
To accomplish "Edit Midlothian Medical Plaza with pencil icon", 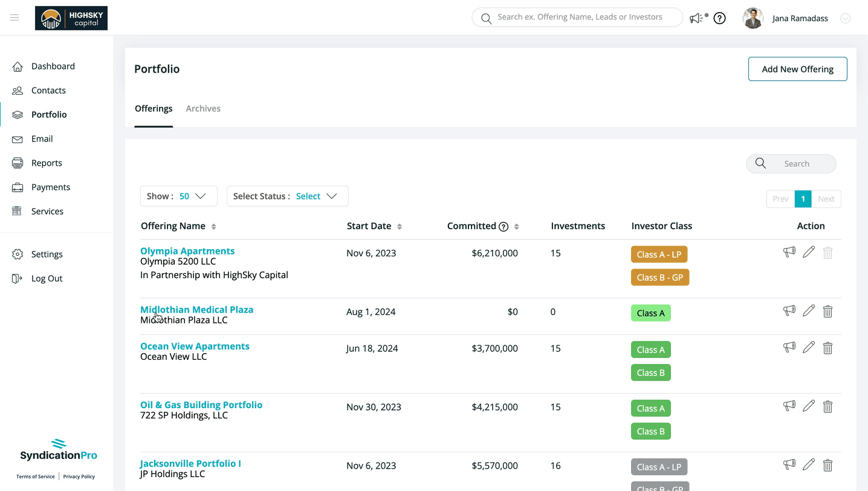I will click(x=809, y=311).
